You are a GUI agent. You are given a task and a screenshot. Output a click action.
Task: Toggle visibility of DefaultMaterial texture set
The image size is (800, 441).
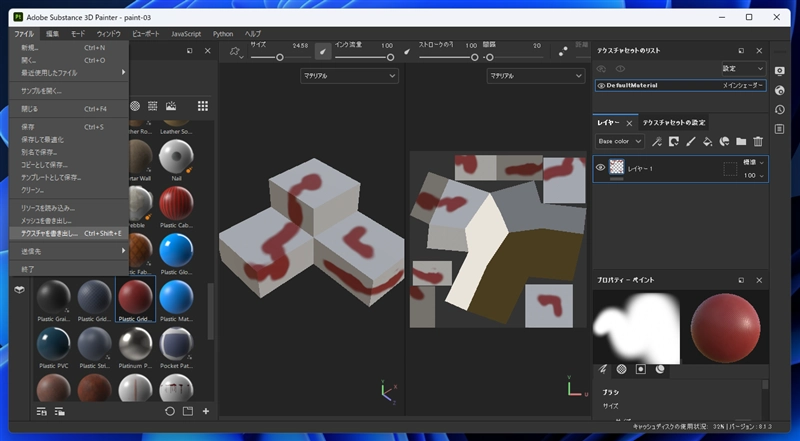[x=601, y=86]
